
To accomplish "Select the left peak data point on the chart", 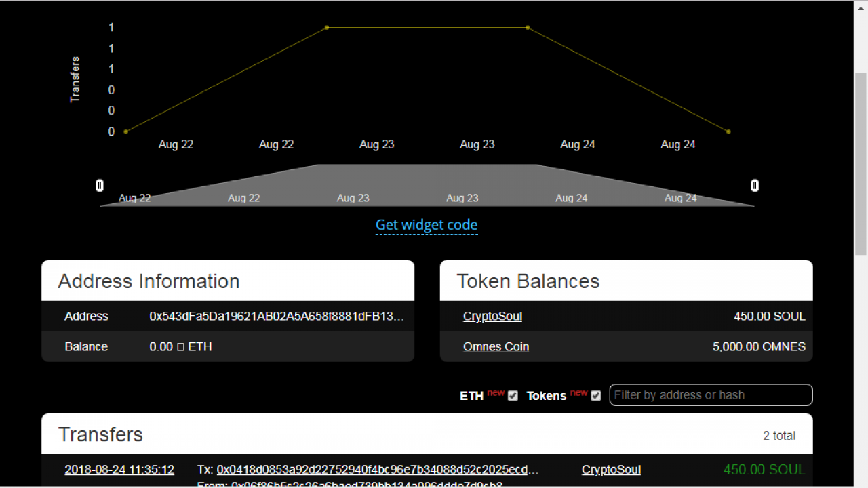I will pos(327,28).
